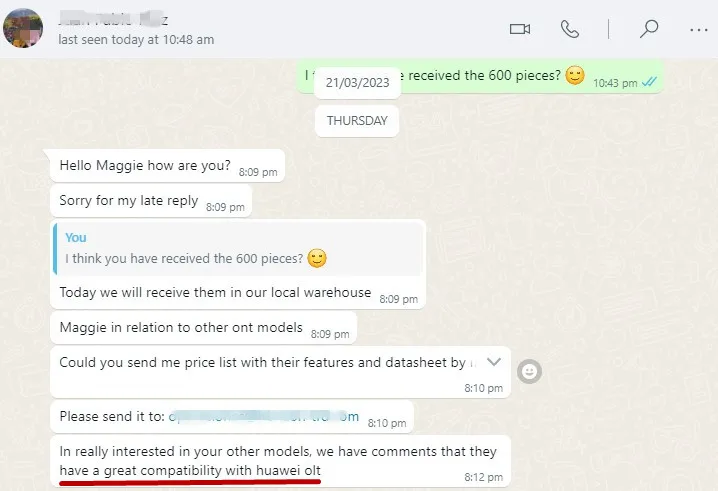The height and width of the screenshot is (491, 718).
Task: Jump to quoted '600 pieces' reply
Action: click(x=238, y=250)
